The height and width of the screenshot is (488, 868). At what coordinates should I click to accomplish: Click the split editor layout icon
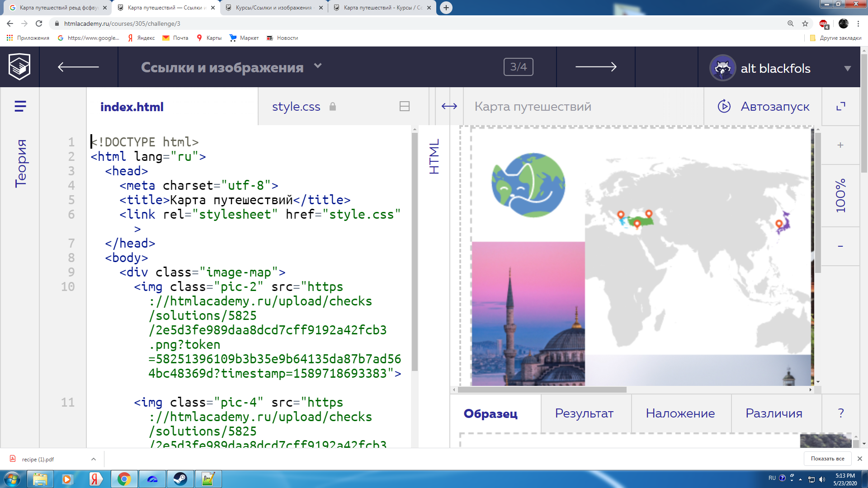click(404, 107)
